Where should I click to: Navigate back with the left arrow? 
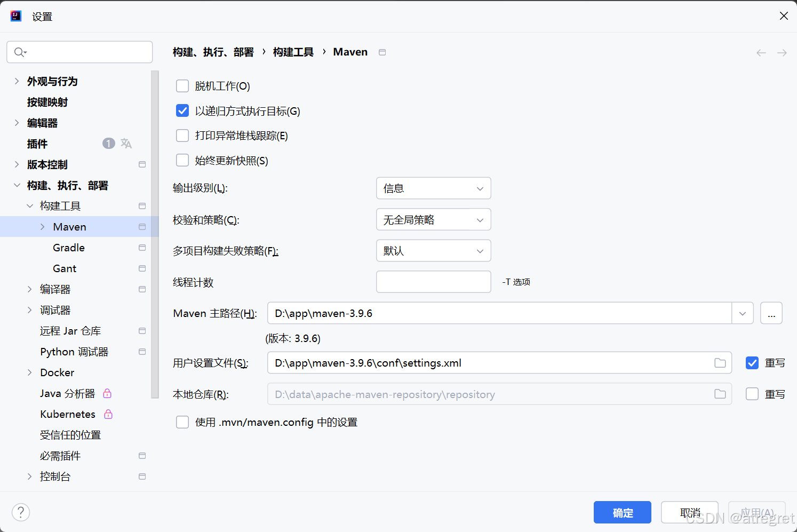pos(761,52)
